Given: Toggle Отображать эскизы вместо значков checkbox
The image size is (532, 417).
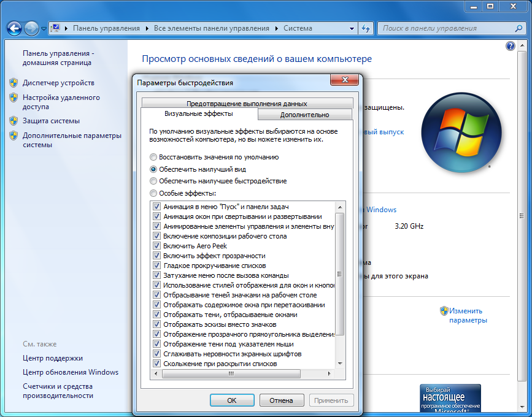Looking at the screenshot, I should (156, 324).
